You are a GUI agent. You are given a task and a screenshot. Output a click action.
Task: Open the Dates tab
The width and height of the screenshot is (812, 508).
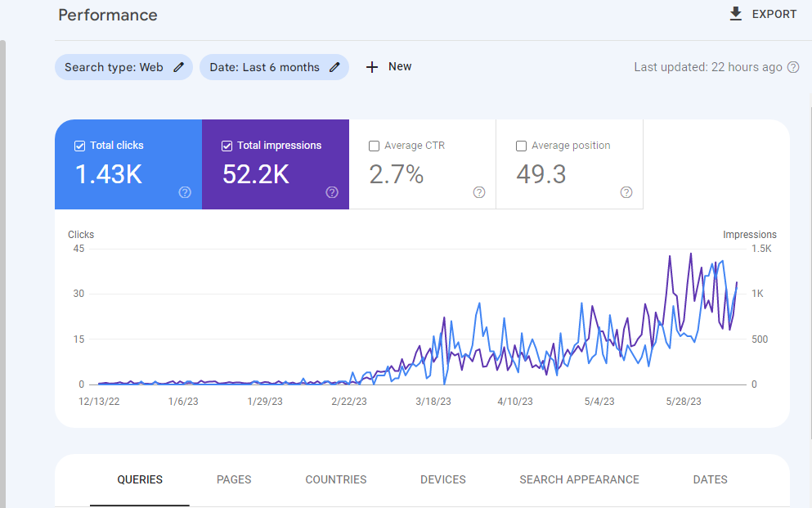tap(710, 479)
